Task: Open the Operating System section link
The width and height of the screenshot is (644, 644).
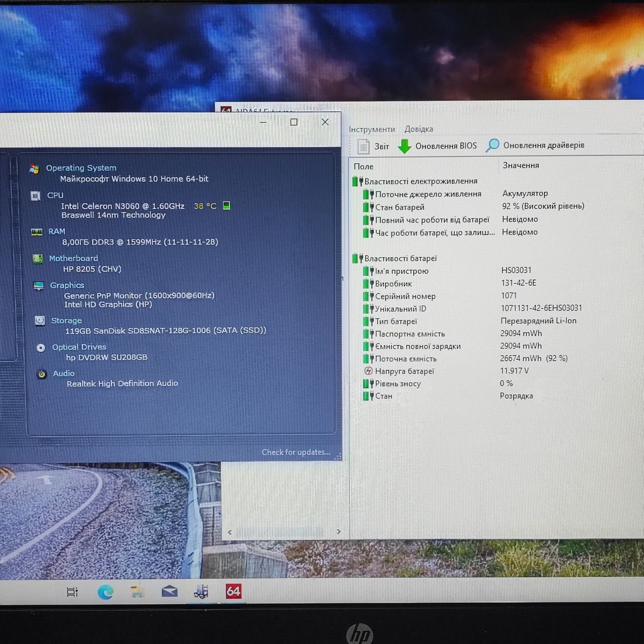Action: 81,168
